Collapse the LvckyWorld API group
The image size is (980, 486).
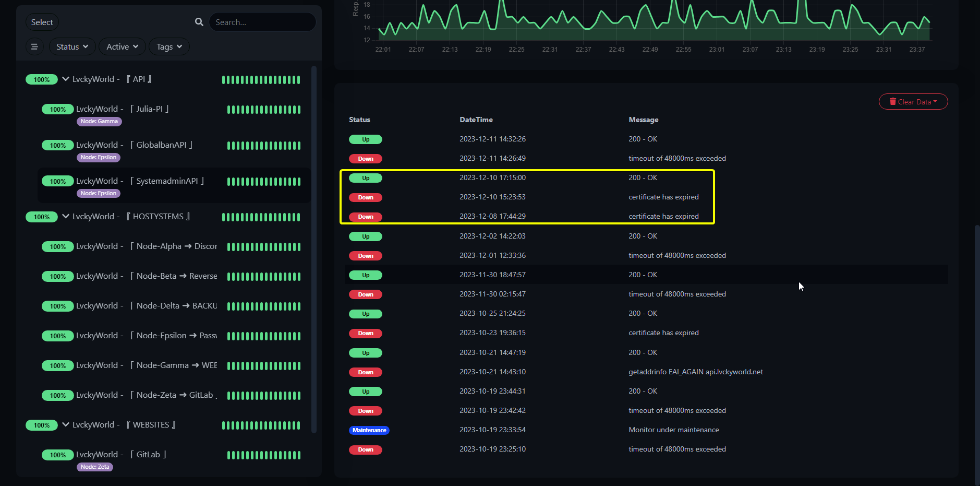tap(66, 79)
